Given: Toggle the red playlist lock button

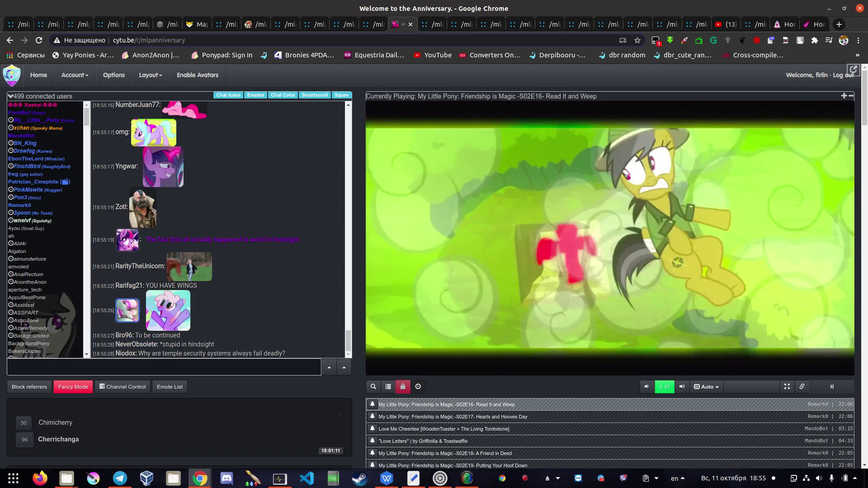Looking at the screenshot, I should pyautogui.click(x=403, y=386).
